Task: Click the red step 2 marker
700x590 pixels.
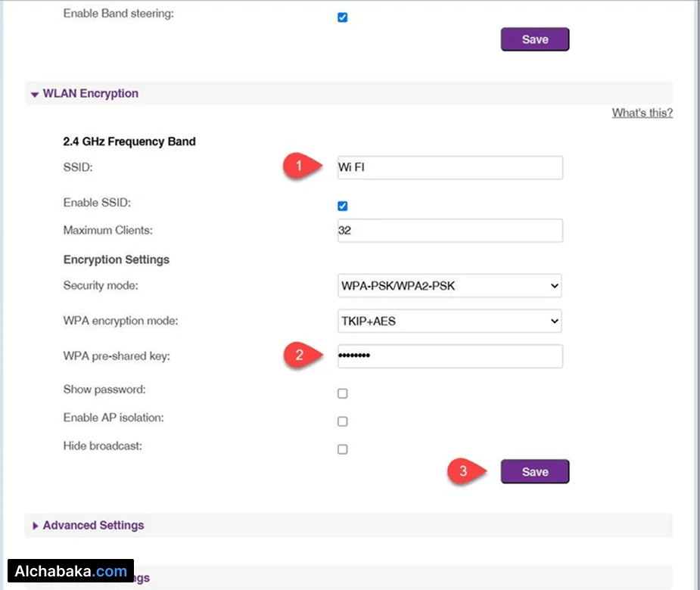Action: [298, 356]
